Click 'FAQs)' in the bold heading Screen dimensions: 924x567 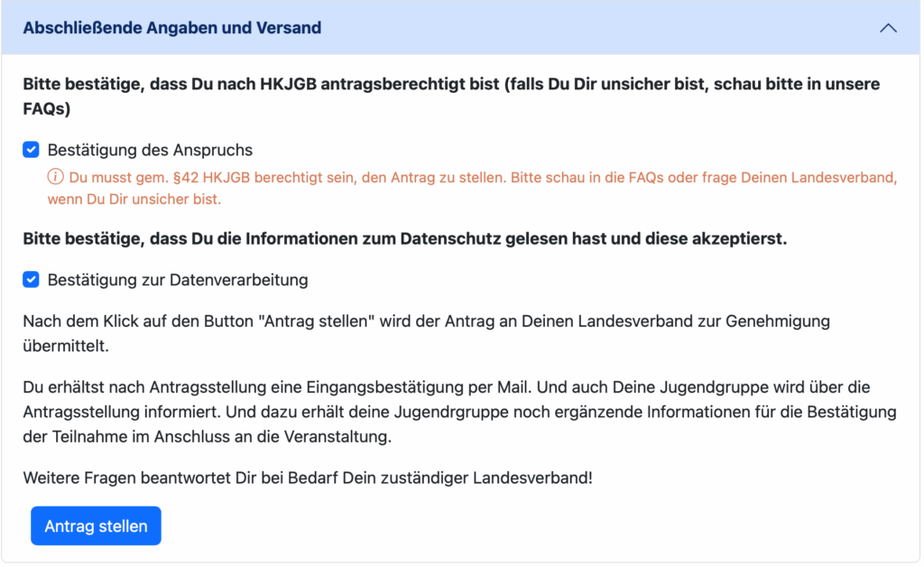pyautogui.click(x=47, y=109)
